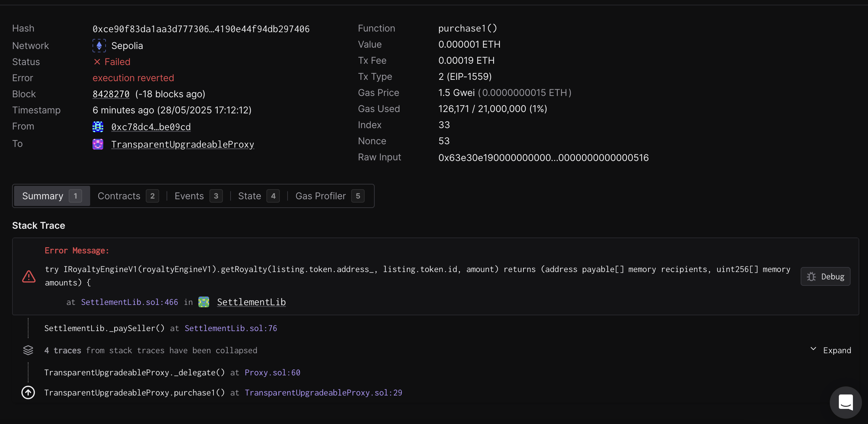Click the failed status X icon
This screenshot has height=424, width=868.
click(x=97, y=62)
